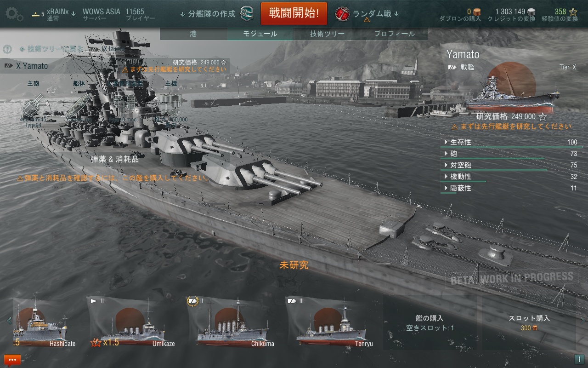The width and height of the screenshot is (588, 368).
Task: Click the 戦闘開始! battle start button
Action: 294,13
